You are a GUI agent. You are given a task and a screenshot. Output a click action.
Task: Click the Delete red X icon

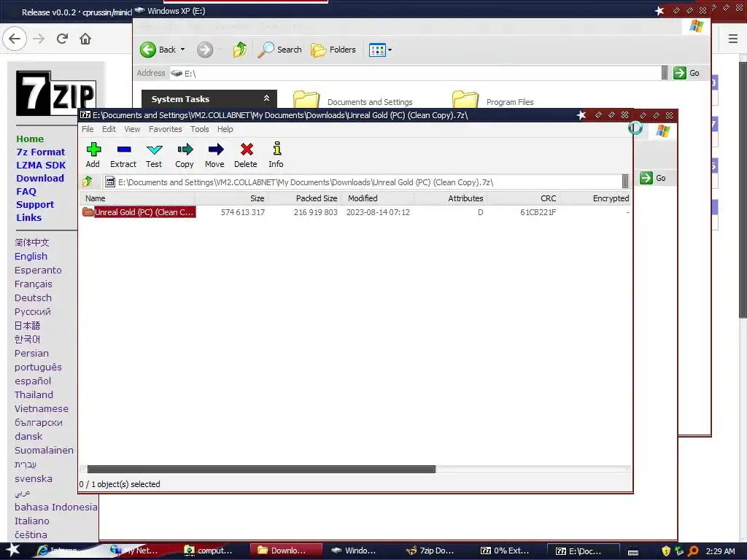click(247, 149)
